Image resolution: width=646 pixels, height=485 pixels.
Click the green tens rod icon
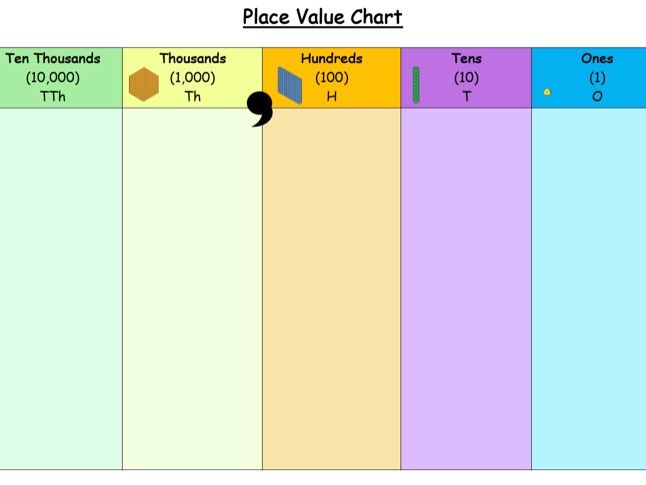tap(416, 85)
